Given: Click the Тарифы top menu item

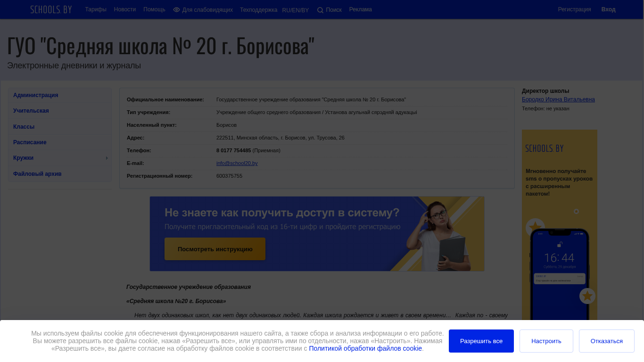Looking at the screenshot, I should [x=96, y=9].
